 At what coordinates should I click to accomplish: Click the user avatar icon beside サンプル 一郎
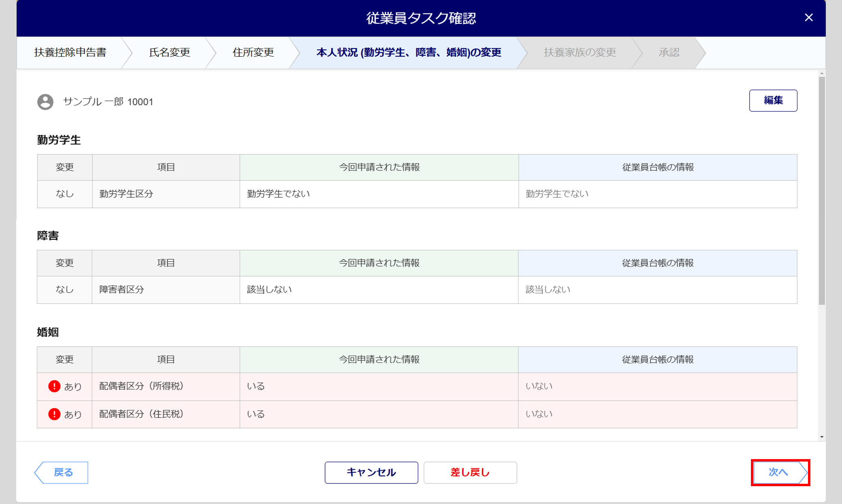pos(45,102)
